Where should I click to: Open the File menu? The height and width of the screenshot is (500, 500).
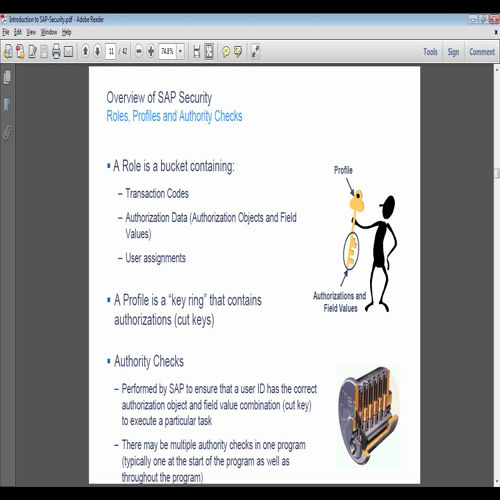[x=6, y=32]
